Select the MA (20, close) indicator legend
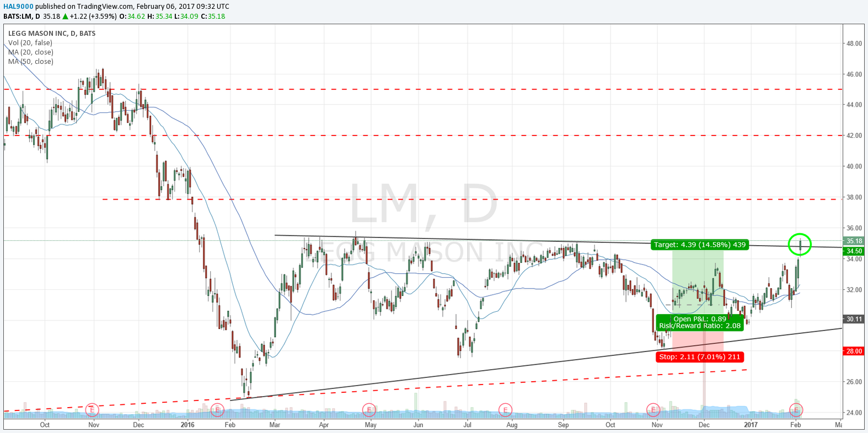 coord(31,52)
